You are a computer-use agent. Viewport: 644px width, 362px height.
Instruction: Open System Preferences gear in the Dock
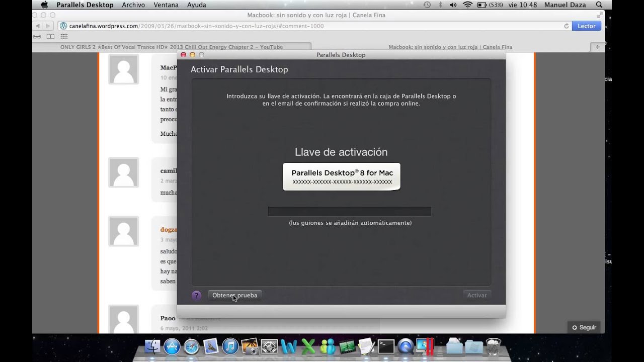click(x=269, y=346)
